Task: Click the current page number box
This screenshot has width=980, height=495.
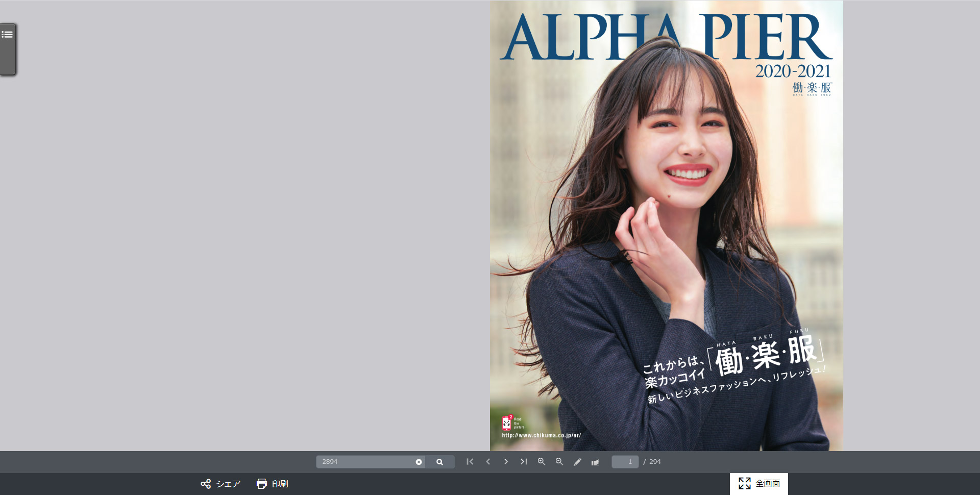Action: pos(625,462)
